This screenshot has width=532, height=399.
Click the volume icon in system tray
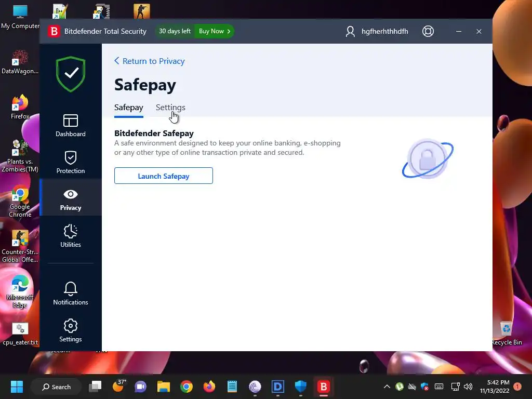pos(468,387)
